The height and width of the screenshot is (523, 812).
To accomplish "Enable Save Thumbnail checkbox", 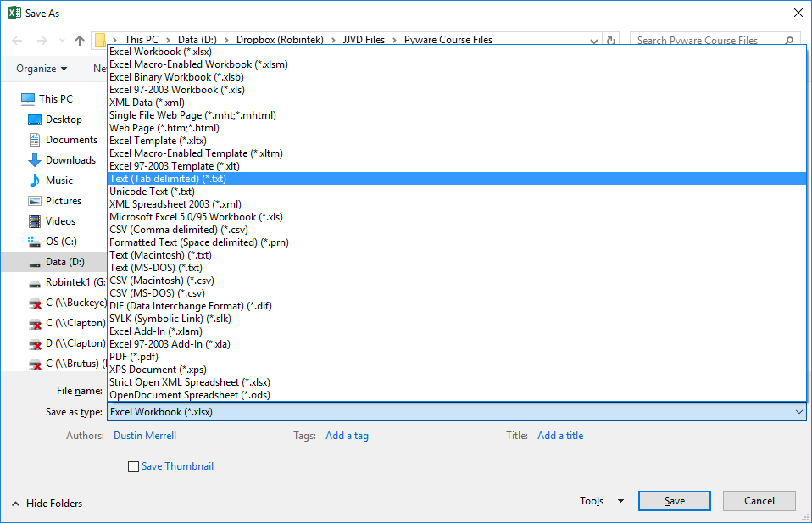I will click(x=133, y=466).
